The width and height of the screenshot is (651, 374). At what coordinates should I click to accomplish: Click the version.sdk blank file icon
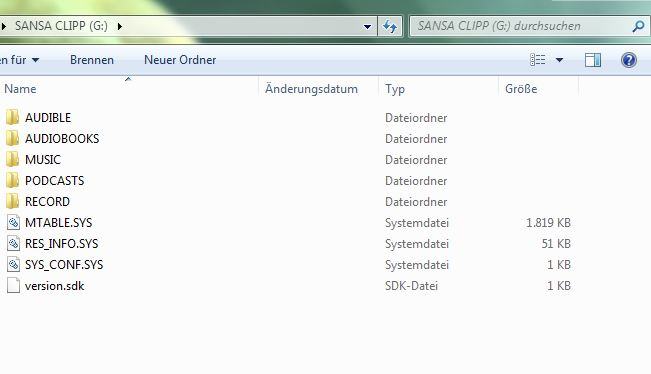click(x=13, y=286)
